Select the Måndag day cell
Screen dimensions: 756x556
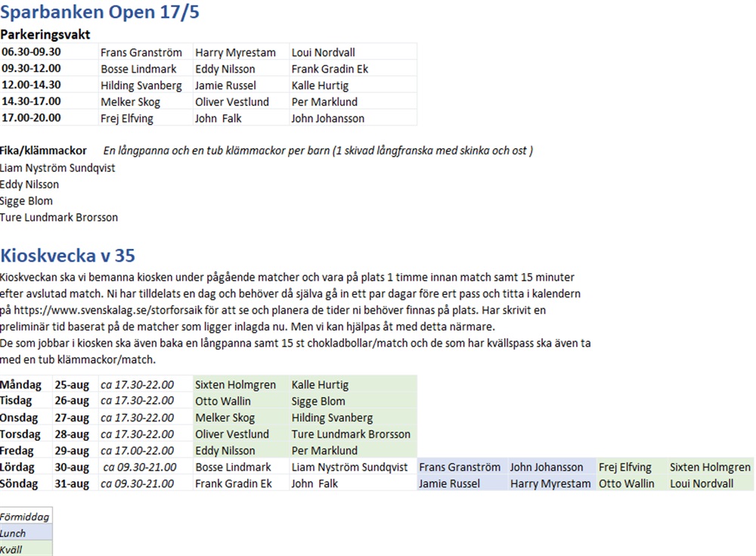[21, 384]
